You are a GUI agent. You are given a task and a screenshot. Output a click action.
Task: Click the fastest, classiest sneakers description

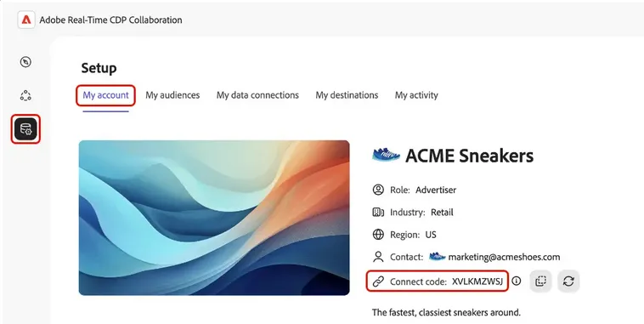tap(446, 312)
